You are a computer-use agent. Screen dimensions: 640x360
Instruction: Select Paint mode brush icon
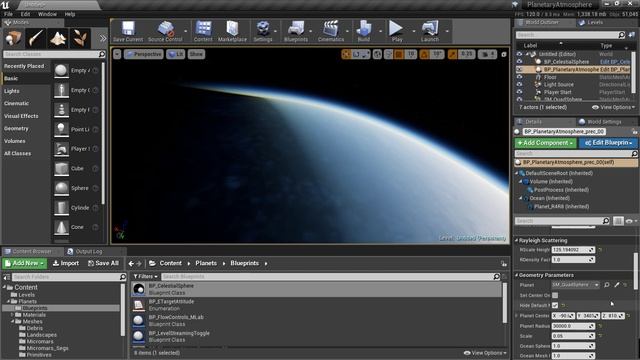pos(36,38)
